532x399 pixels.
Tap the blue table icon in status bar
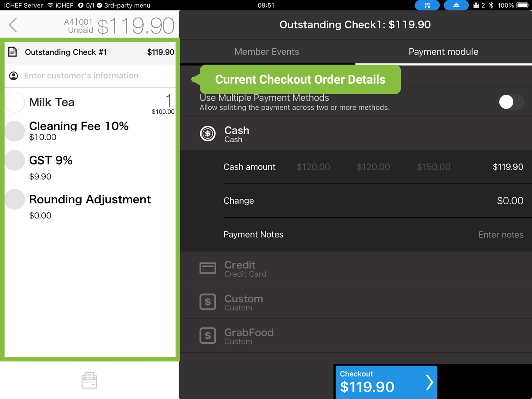coord(427,5)
